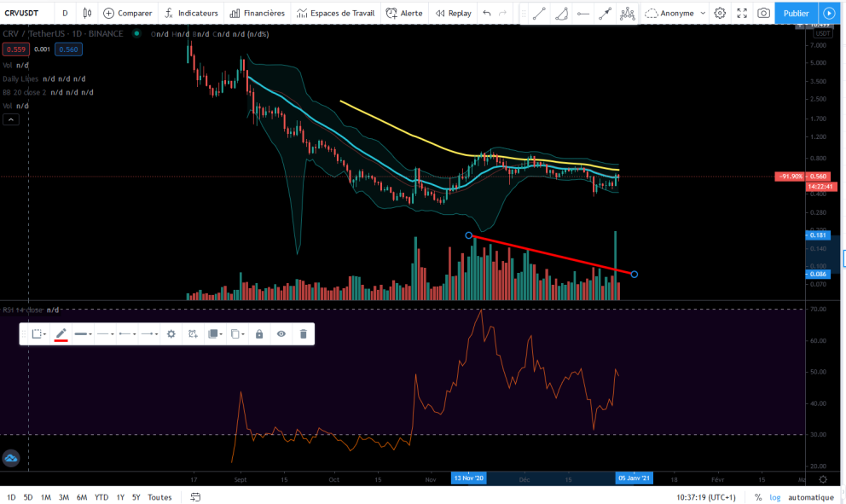
Task: Start bar Replay mode
Action: 453,13
